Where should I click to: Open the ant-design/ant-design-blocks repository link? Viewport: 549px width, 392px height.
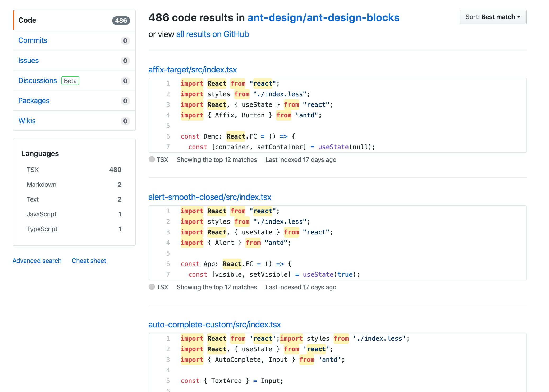323,18
